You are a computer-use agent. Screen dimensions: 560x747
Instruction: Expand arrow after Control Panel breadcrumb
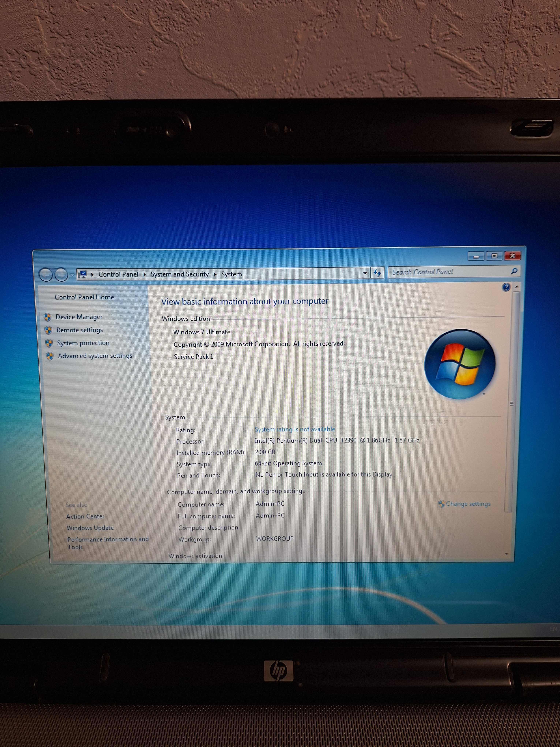[x=144, y=275]
